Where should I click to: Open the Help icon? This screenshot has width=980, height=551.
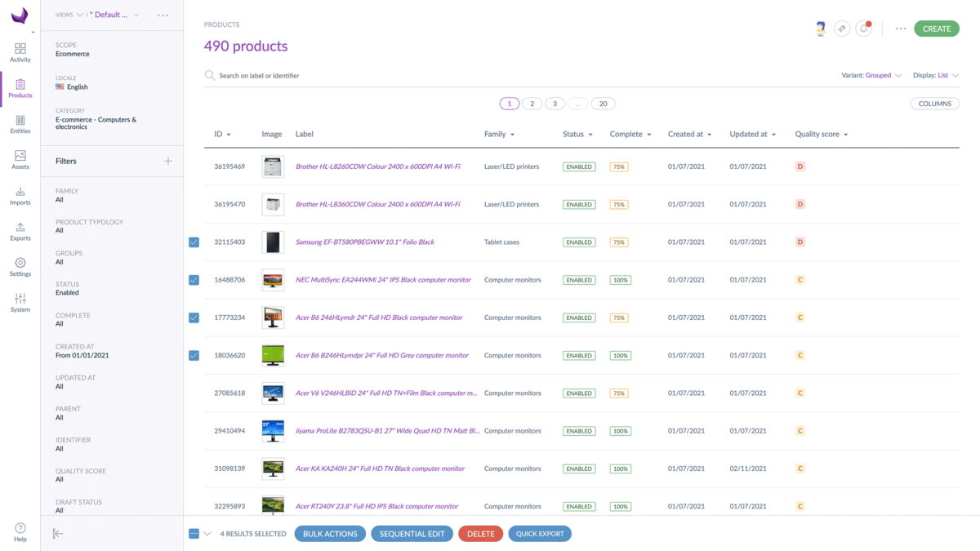tap(20, 532)
